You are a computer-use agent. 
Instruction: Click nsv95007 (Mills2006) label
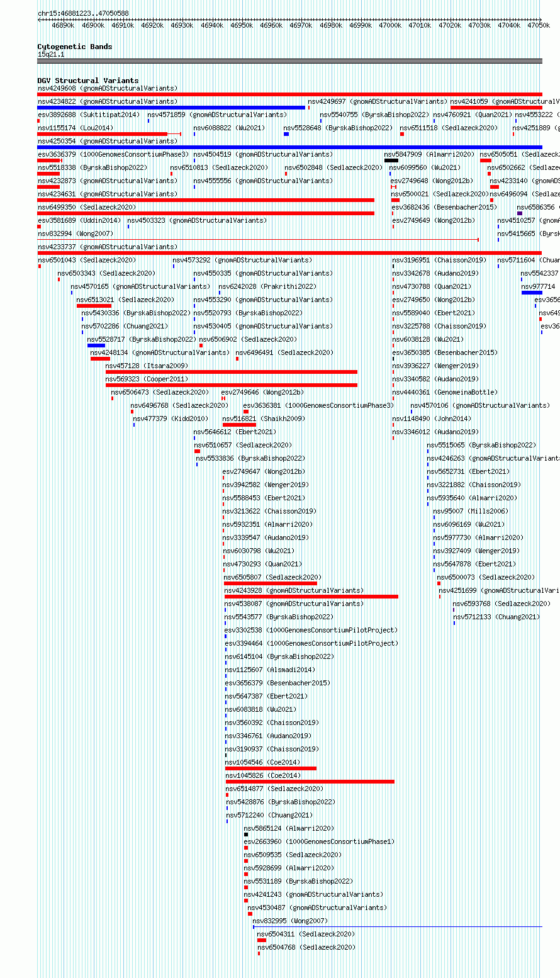pos(471,511)
